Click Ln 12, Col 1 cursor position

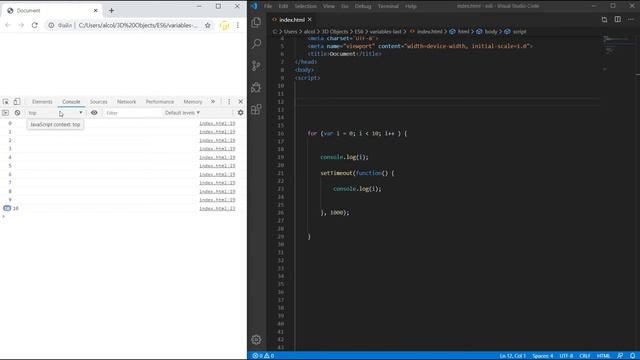coord(513,356)
